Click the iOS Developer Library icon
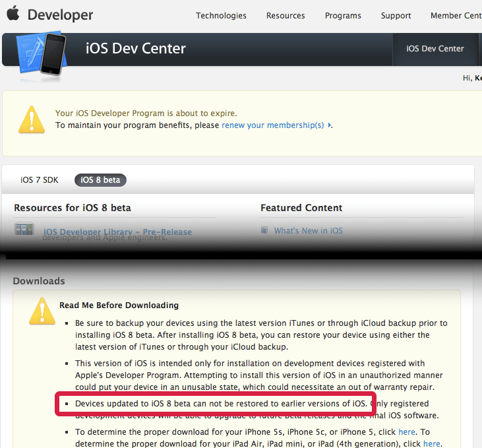This screenshot has height=448, width=482. point(24,229)
